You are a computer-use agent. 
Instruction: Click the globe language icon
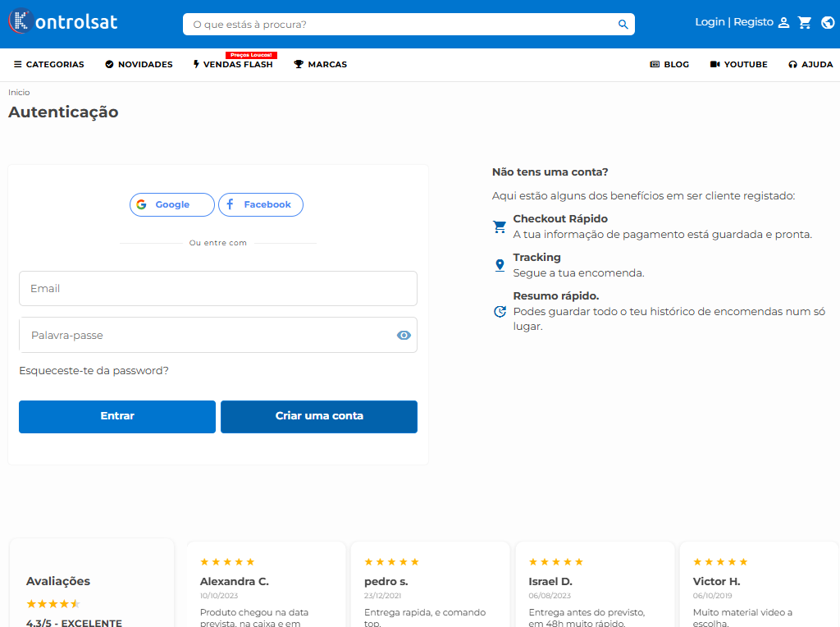[x=827, y=23]
